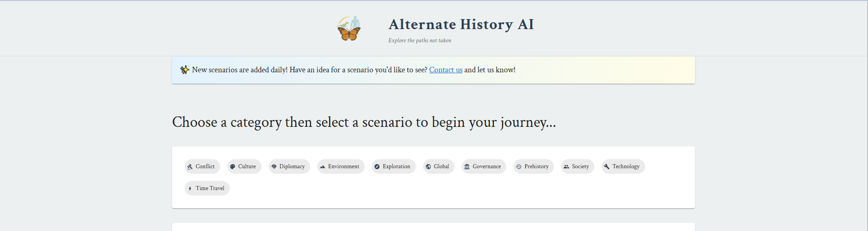Click the globe icon on Global chip

click(428, 167)
